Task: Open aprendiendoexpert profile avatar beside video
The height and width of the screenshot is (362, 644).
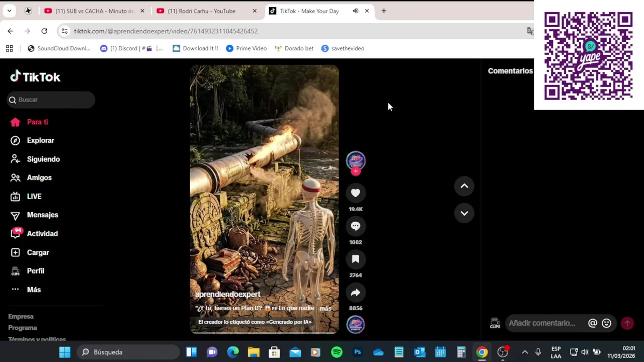Action: pyautogui.click(x=356, y=160)
